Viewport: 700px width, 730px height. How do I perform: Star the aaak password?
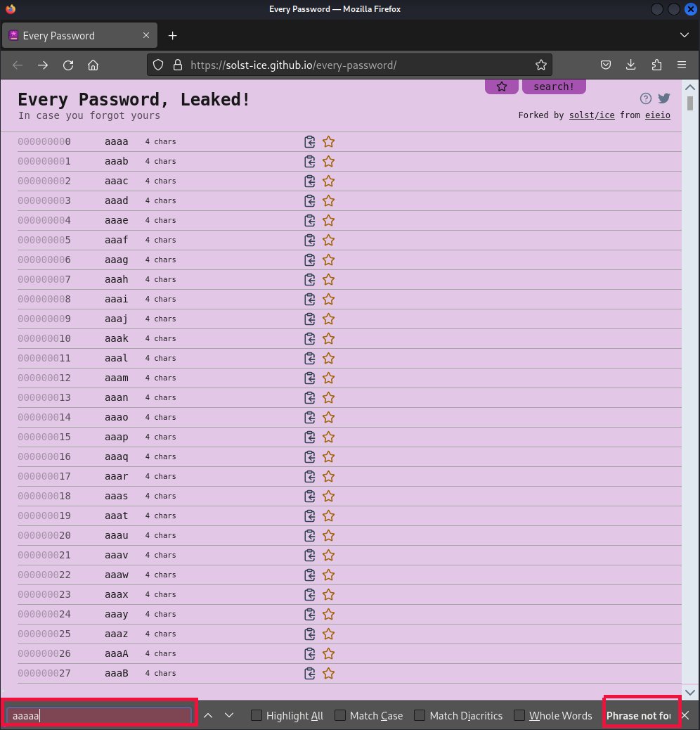[x=328, y=339]
